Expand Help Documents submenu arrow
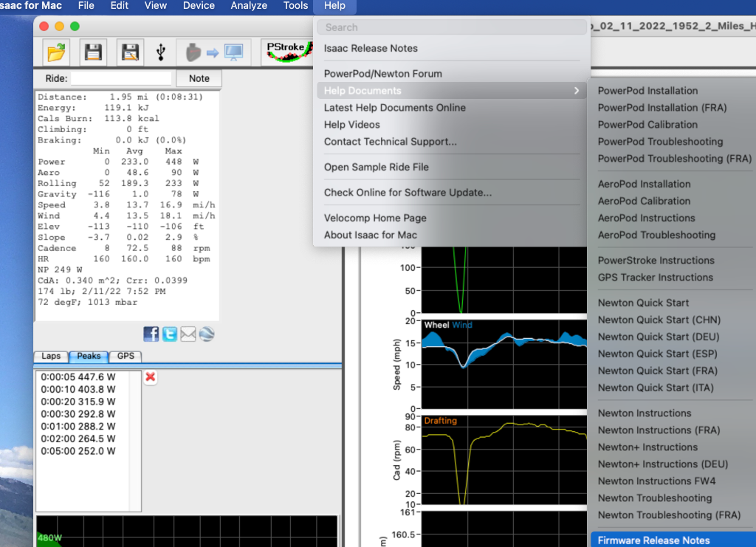 pos(576,91)
